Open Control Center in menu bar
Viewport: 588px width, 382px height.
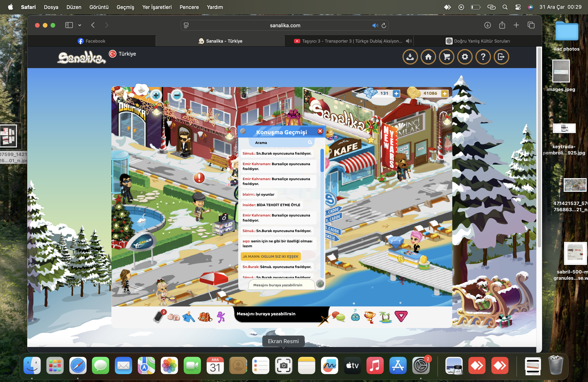[518, 7]
